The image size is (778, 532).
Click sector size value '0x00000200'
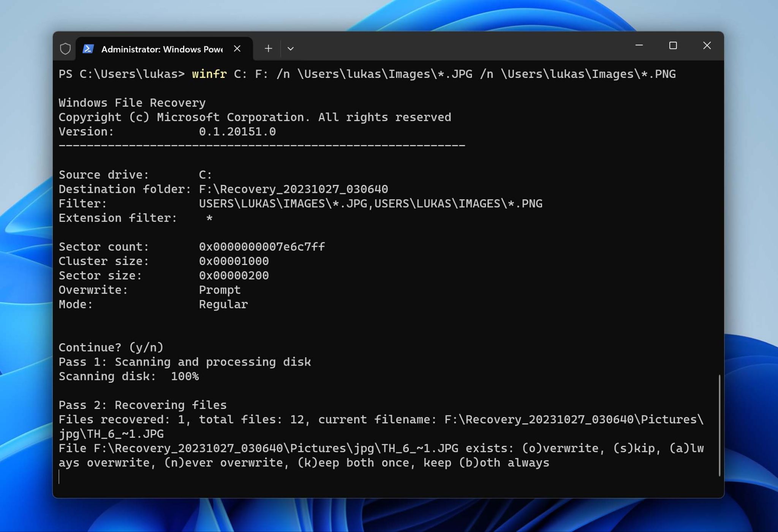click(234, 276)
